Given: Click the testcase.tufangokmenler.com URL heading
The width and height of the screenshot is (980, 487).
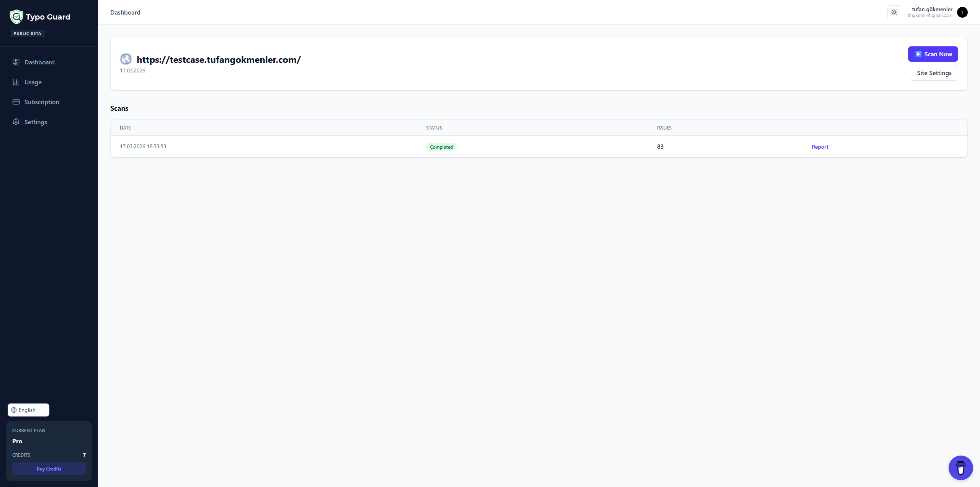Looking at the screenshot, I should click(x=218, y=60).
